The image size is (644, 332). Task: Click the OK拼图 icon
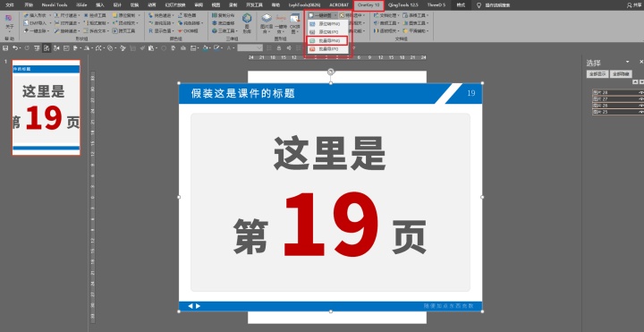(x=295, y=24)
